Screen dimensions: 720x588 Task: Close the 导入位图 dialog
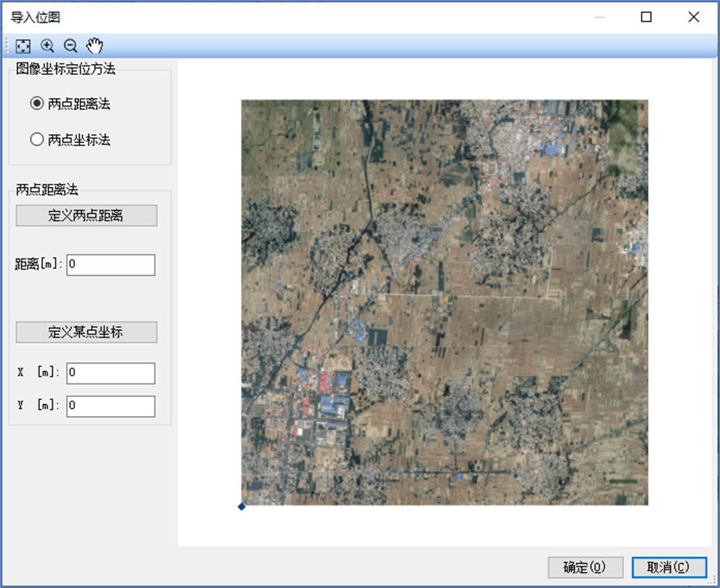694,17
